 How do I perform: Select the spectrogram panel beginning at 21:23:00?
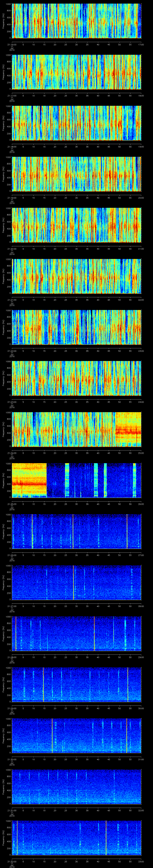(77, 378)
